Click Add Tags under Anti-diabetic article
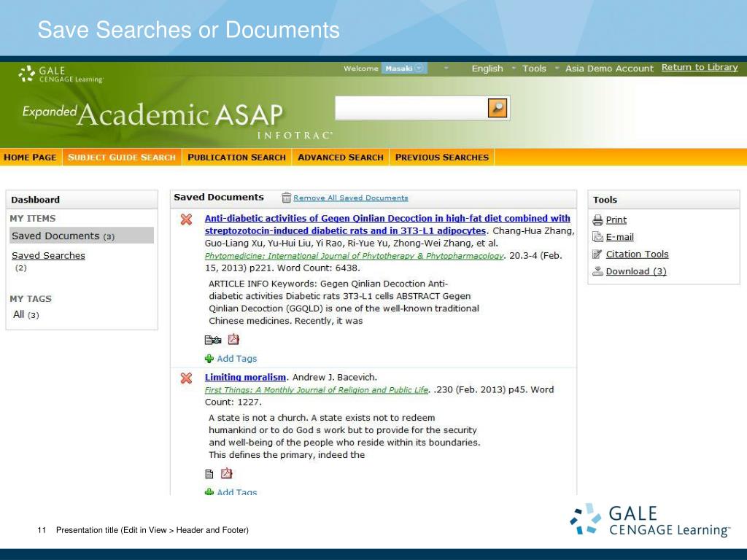 tap(237, 359)
